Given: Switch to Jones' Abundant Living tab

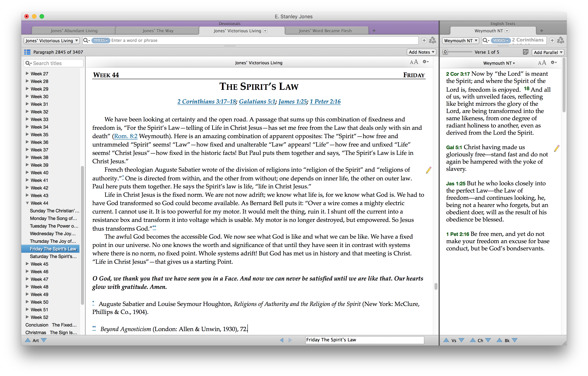Looking at the screenshot, I should [74, 31].
